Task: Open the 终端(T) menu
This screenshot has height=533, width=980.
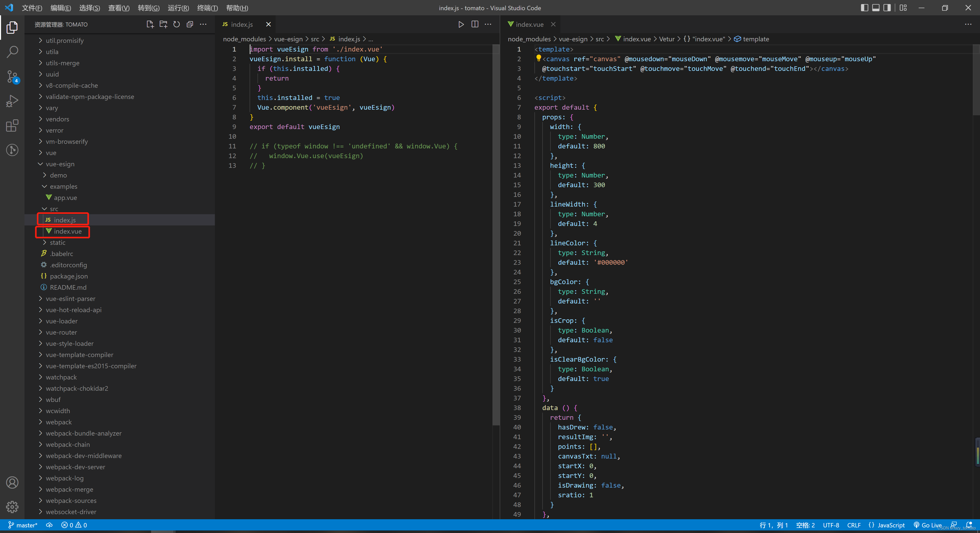Action: click(x=207, y=8)
